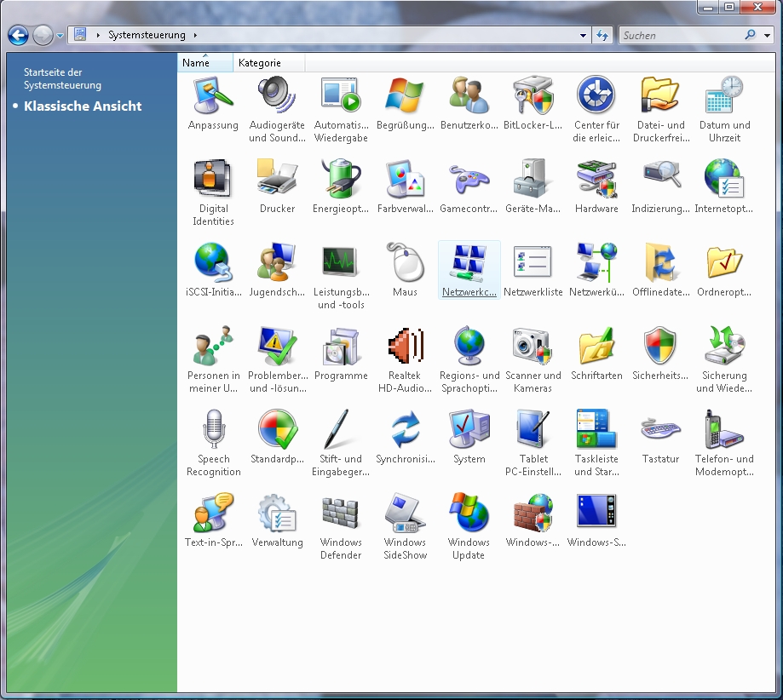Open the Programme icon
Screen dimensions: 783x700
341,345
